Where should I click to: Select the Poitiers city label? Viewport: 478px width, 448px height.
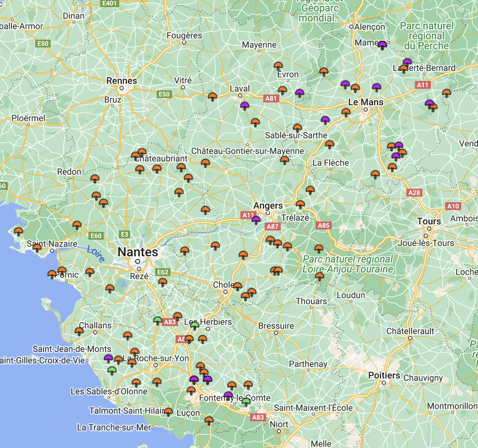[x=384, y=376]
